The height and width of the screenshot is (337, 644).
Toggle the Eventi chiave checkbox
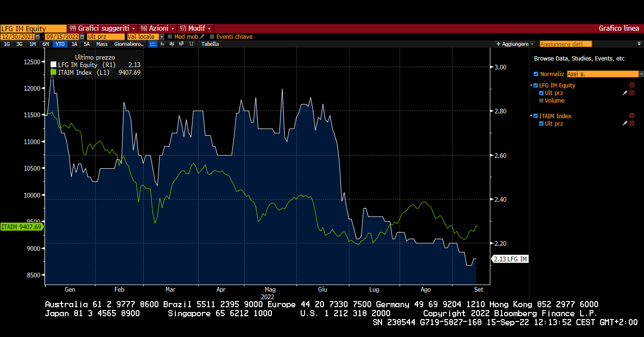212,36
